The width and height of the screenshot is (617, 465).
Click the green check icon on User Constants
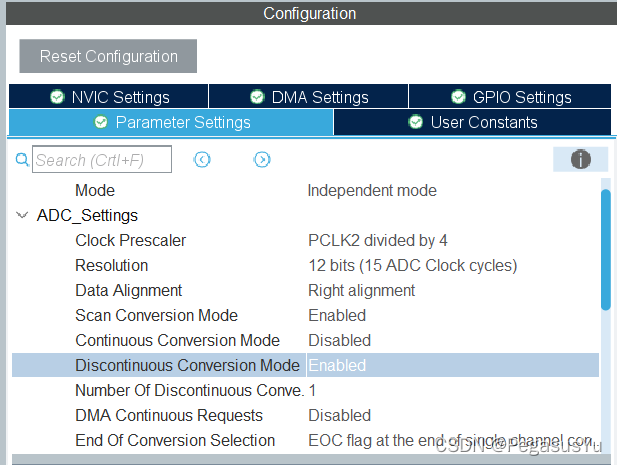coord(416,122)
